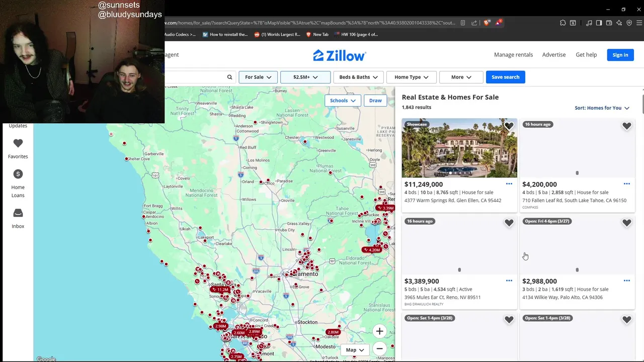Screen dimensions: 644x362
Task: Open options dots for $3,389,900 listing
Action: (509, 281)
